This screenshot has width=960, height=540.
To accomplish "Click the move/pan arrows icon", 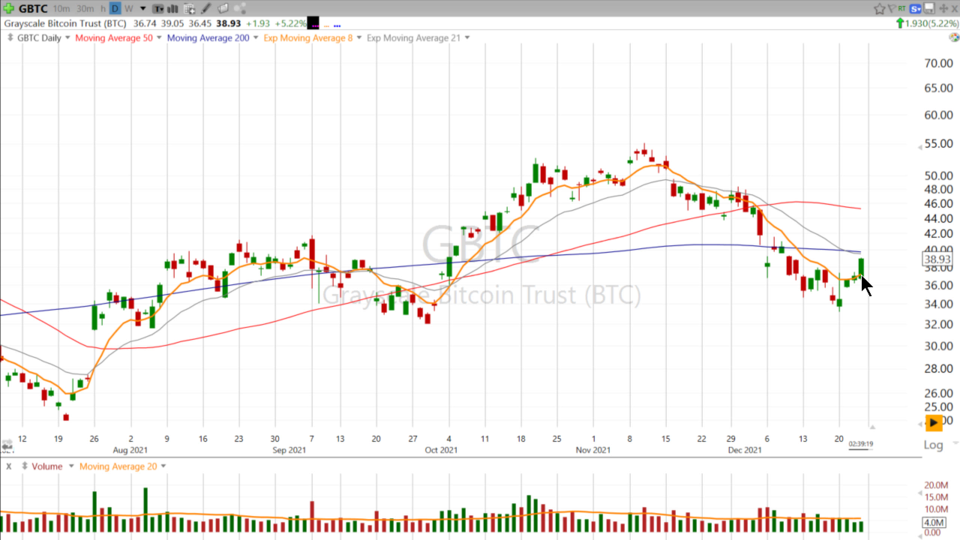I will coord(943,8).
